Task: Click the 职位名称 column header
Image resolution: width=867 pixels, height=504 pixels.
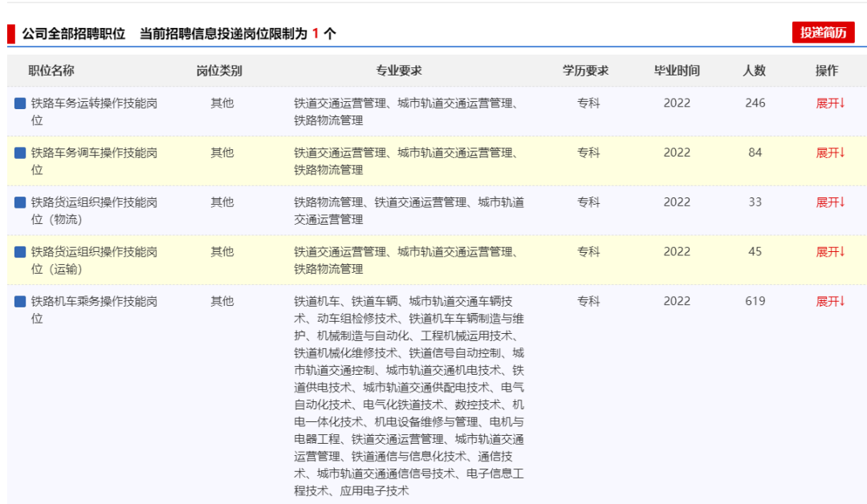Action: [51, 71]
